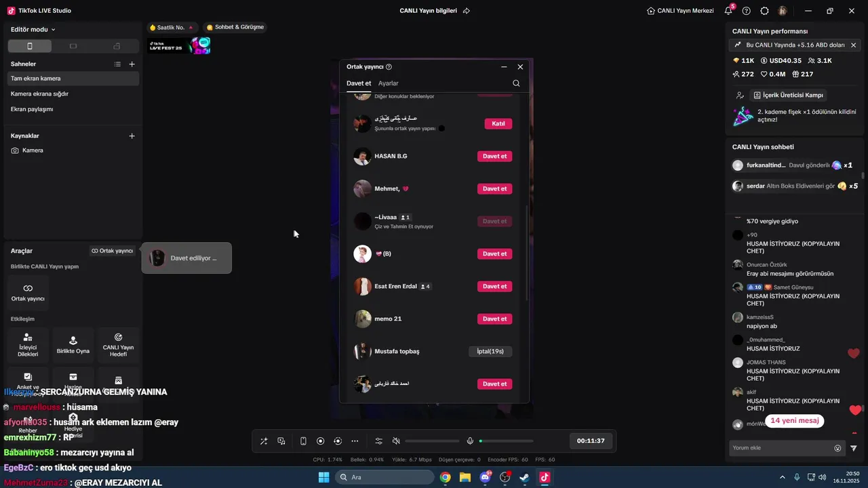Open the magic wand effects tool
868x488 pixels.
264,441
